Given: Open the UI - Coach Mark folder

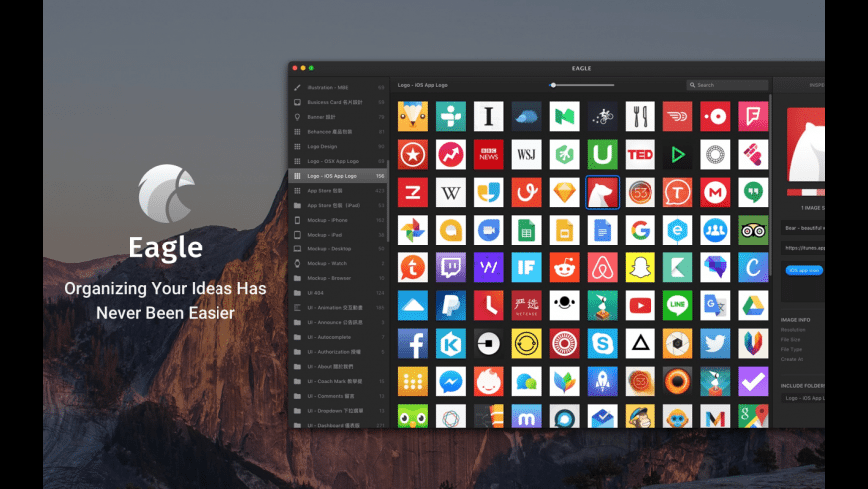Looking at the screenshot, I should (338, 381).
